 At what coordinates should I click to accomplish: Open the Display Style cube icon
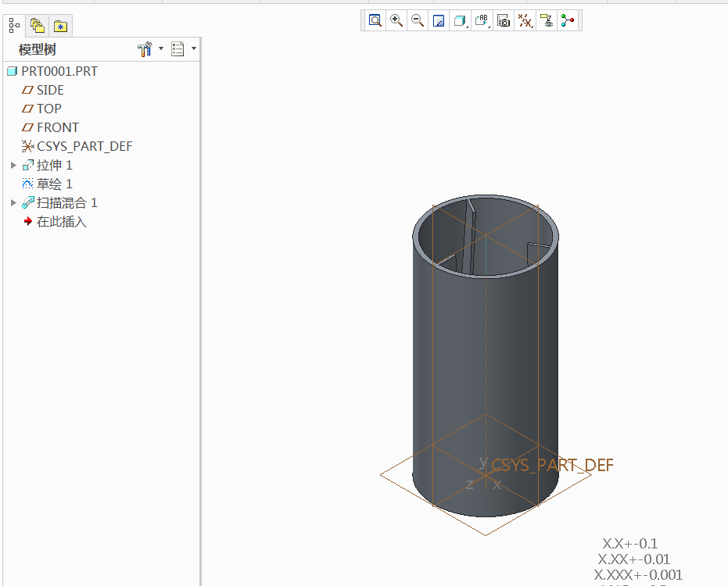[460, 20]
